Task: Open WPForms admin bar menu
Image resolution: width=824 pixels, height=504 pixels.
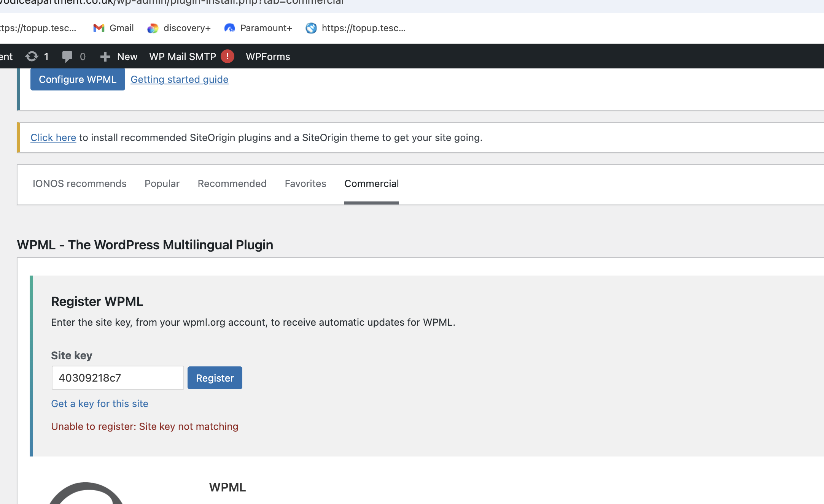Action: pyautogui.click(x=268, y=57)
